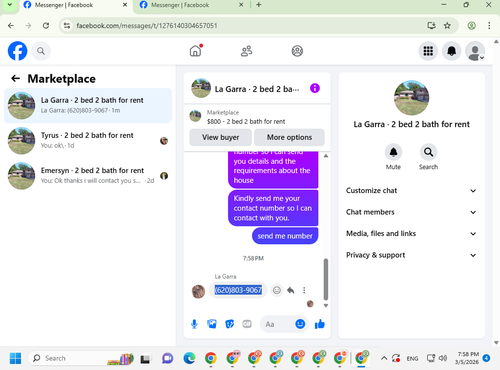The width and height of the screenshot is (500, 370).
Task: Click the 'send me number' message bubble
Action: (x=285, y=236)
